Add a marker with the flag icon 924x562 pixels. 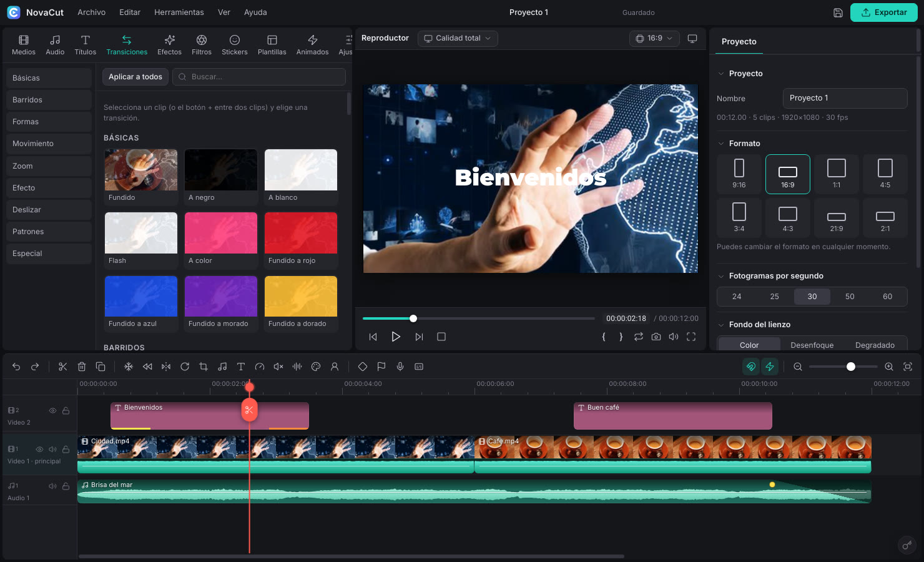coord(381,367)
